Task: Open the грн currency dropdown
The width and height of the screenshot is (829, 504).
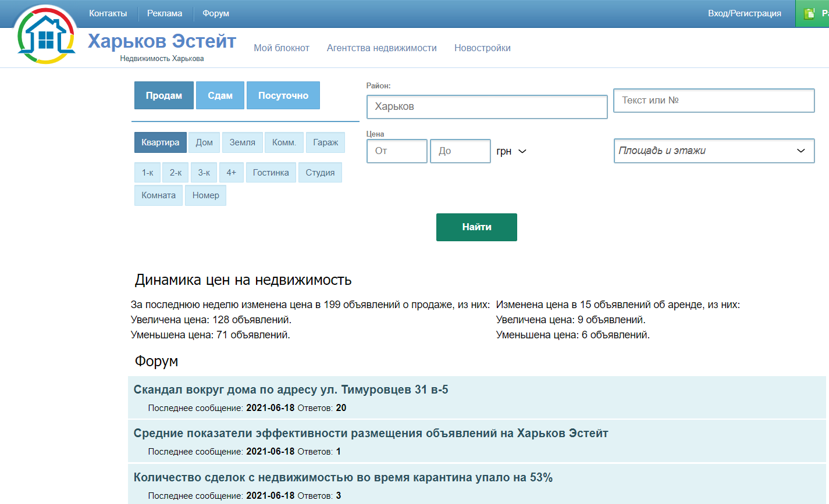Action: coord(511,151)
